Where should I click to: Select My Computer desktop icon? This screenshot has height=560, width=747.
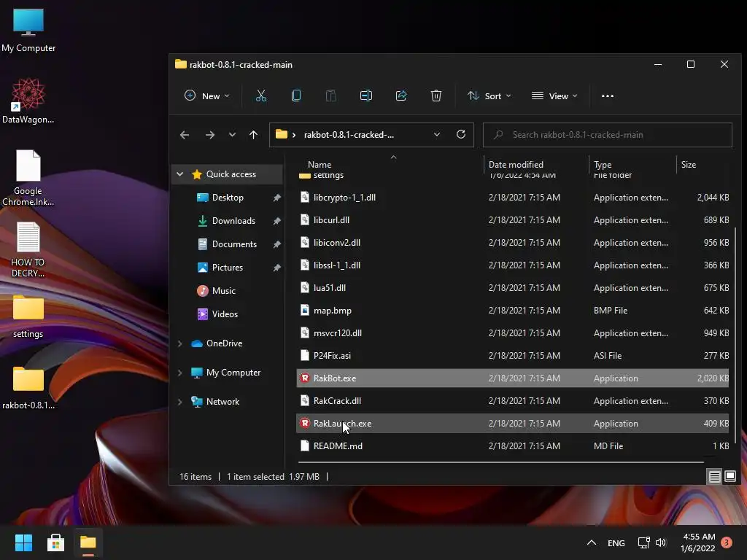[x=28, y=31]
